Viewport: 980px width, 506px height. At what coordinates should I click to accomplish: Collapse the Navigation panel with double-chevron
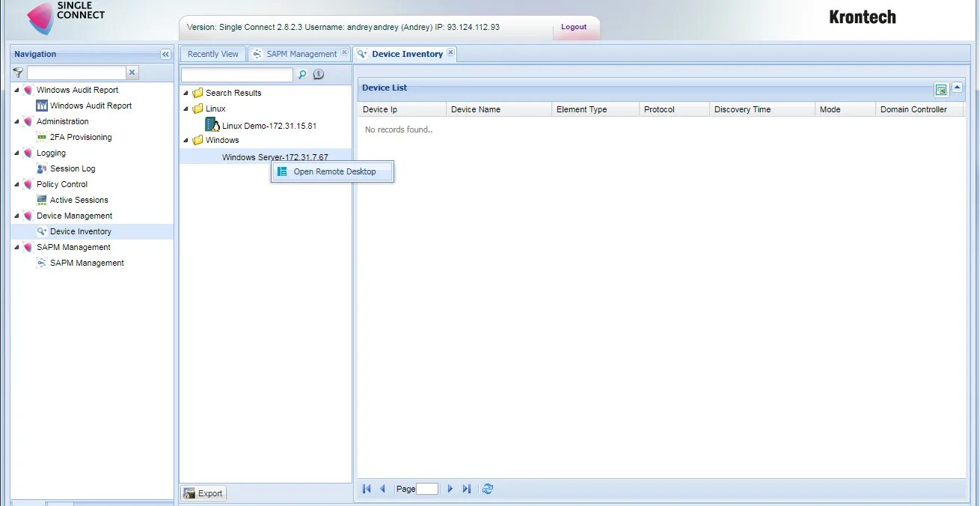165,54
